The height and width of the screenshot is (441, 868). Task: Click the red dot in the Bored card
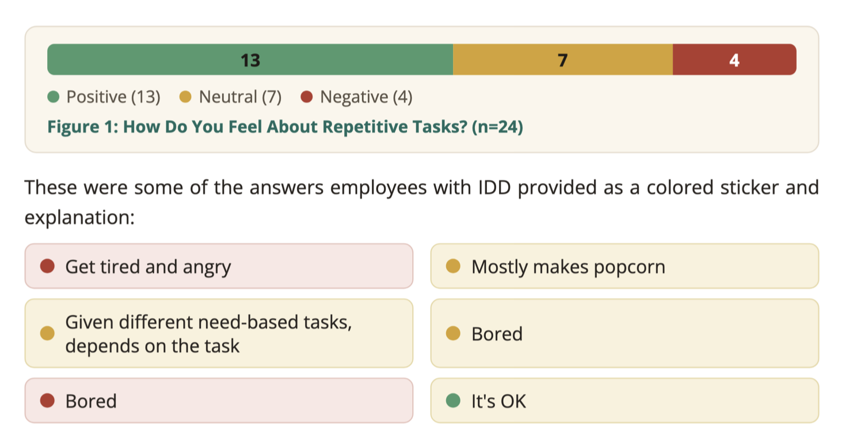point(47,400)
